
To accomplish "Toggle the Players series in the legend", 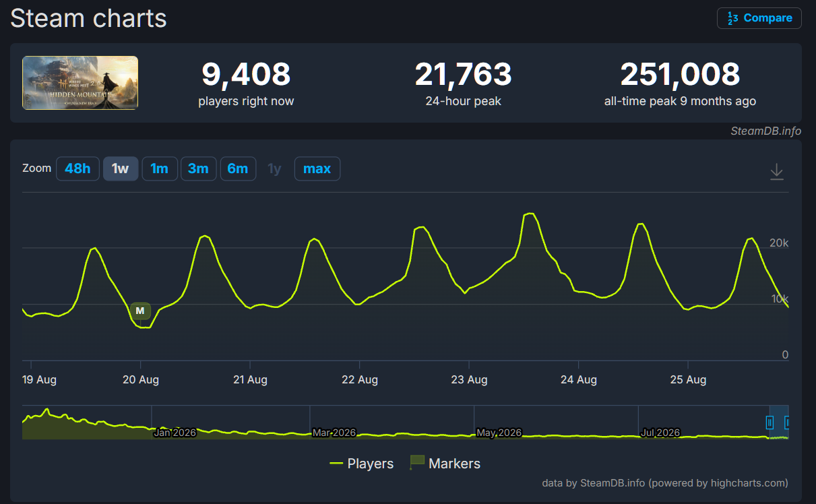I will tap(362, 464).
